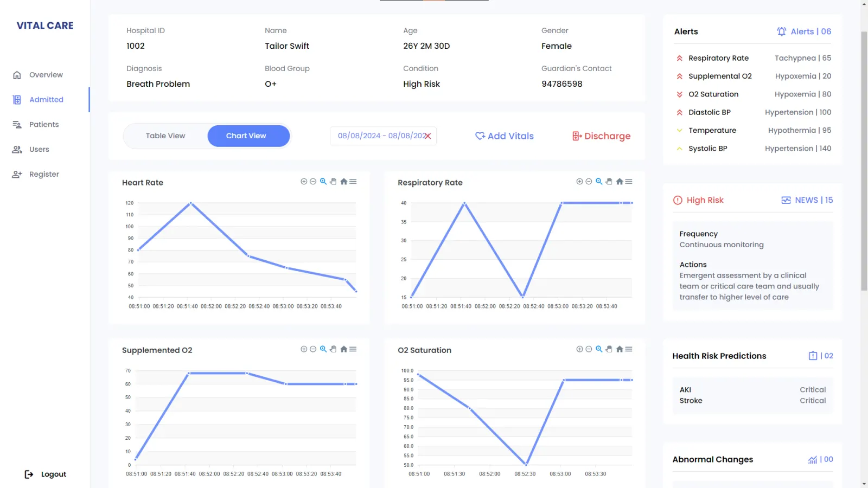Open NEWS score link
The image size is (868, 488).
[x=807, y=200]
